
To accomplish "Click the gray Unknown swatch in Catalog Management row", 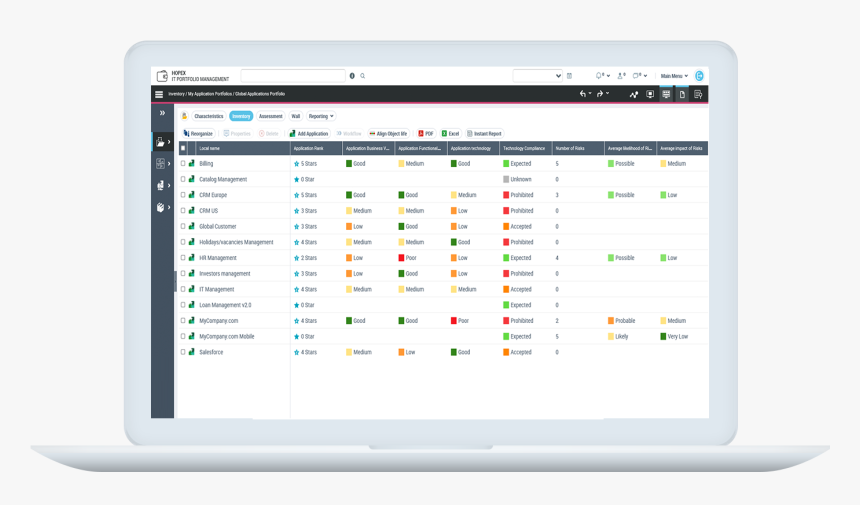I will click(506, 179).
